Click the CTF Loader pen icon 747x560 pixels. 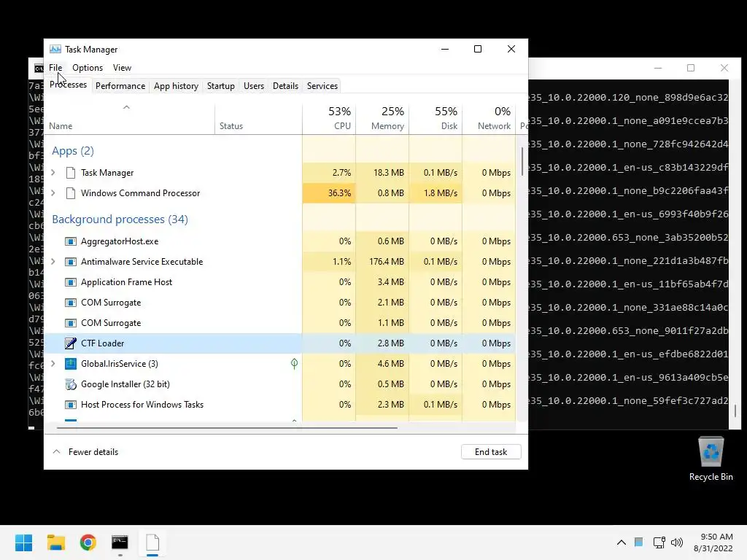click(x=71, y=343)
